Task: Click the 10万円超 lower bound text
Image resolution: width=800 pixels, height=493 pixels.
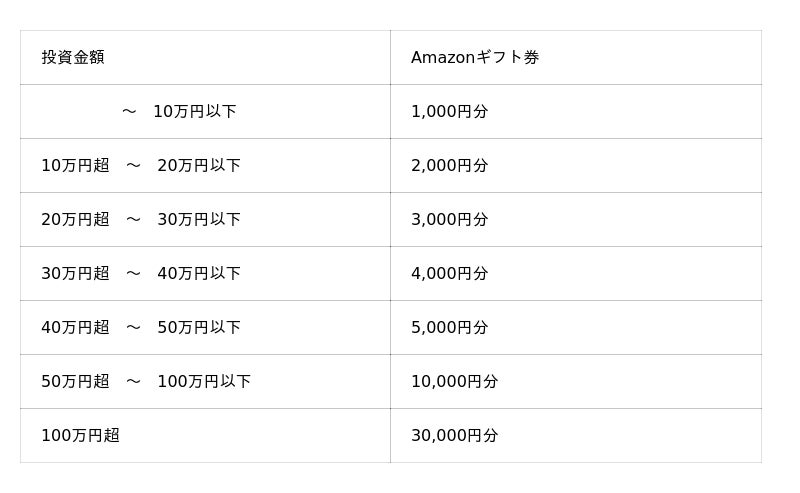Action: click(75, 165)
